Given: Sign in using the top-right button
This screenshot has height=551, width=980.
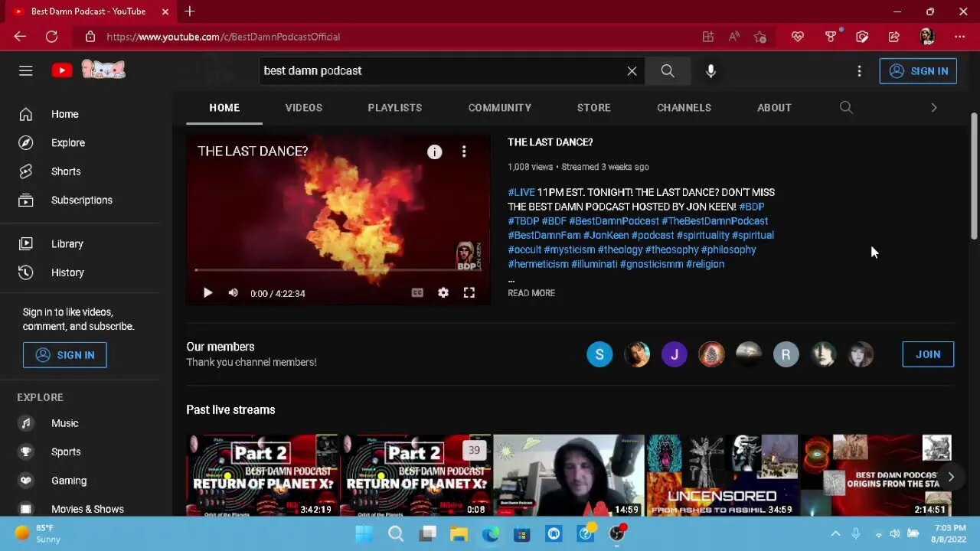Looking at the screenshot, I should coord(918,70).
